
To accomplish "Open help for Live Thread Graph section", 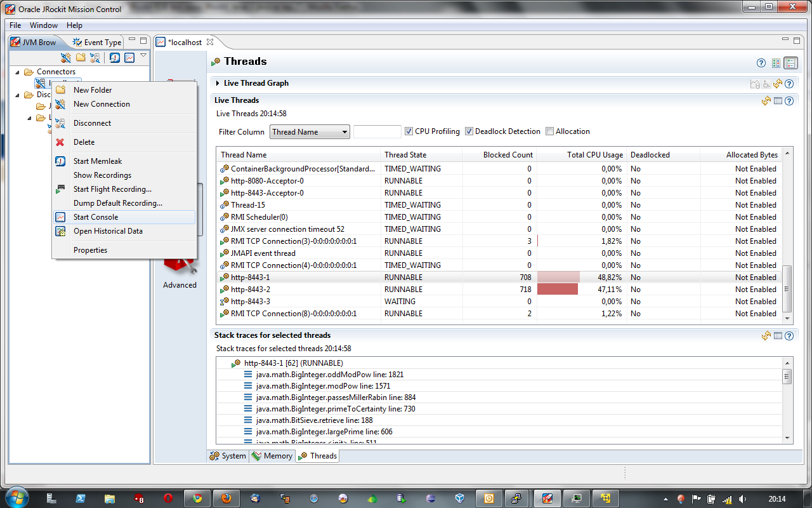I will (x=789, y=83).
